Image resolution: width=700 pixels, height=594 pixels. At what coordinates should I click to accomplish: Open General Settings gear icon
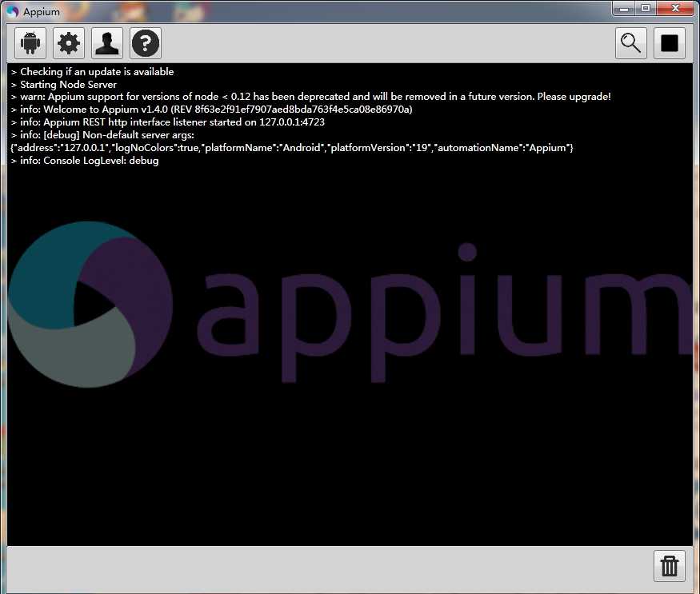pos(69,43)
